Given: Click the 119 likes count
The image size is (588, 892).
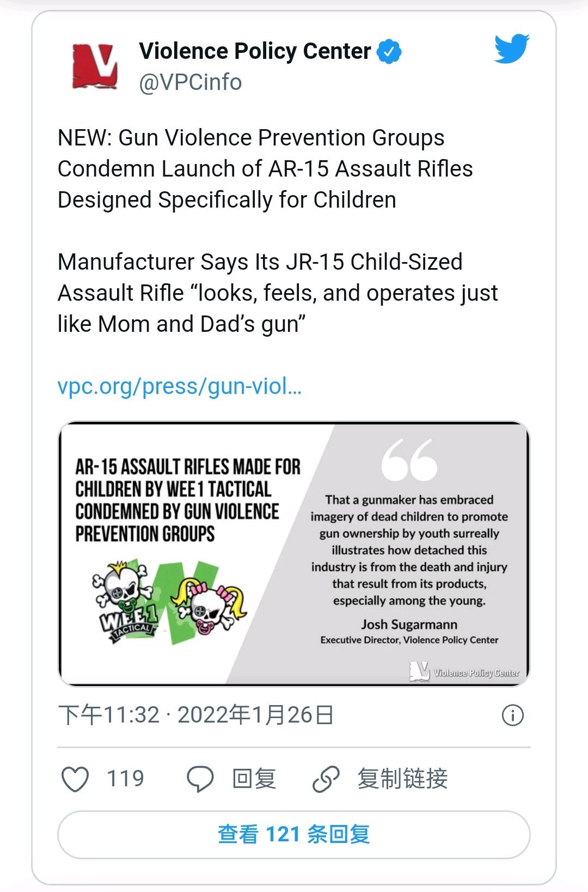Looking at the screenshot, I should coord(125,779).
